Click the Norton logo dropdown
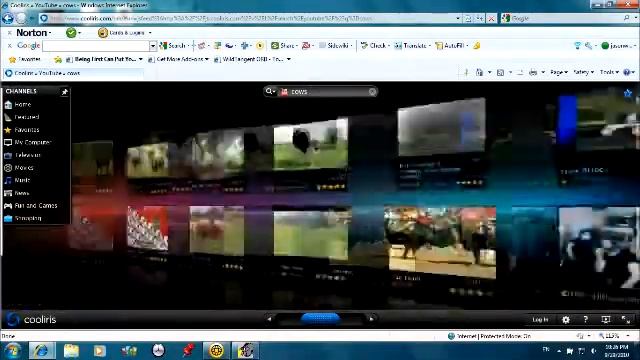This screenshot has width=640, height=360. click(33, 33)
